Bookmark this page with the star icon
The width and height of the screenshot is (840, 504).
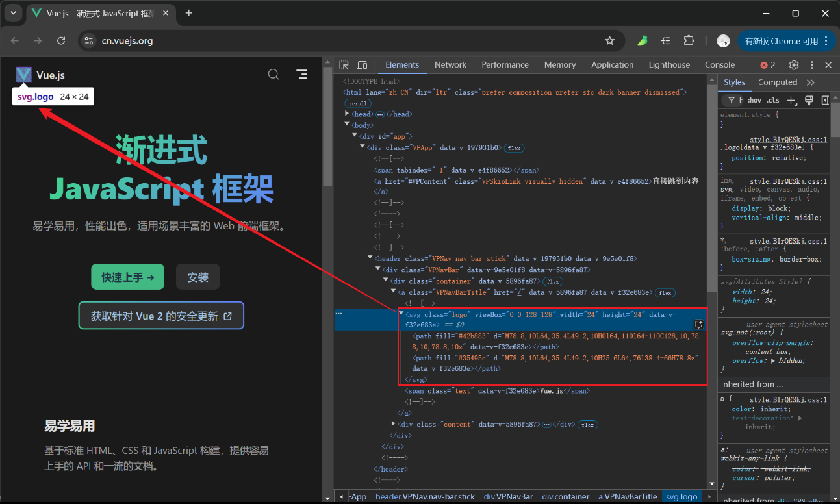pos(609,41)
